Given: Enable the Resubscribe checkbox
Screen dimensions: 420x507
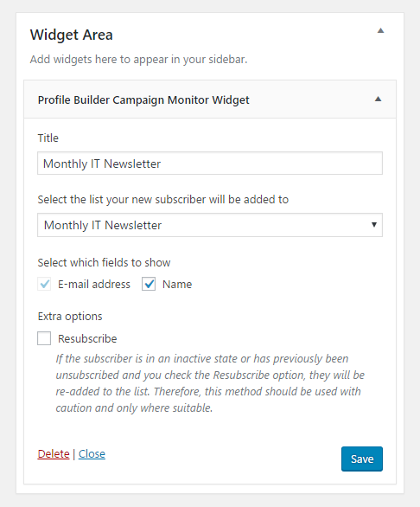Looking at the screenshot, I should click(x=44, y=338).
